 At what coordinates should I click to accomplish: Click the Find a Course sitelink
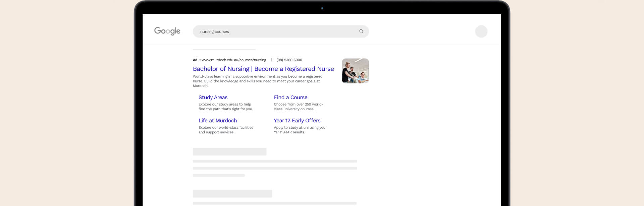click(x=290, y=97)
